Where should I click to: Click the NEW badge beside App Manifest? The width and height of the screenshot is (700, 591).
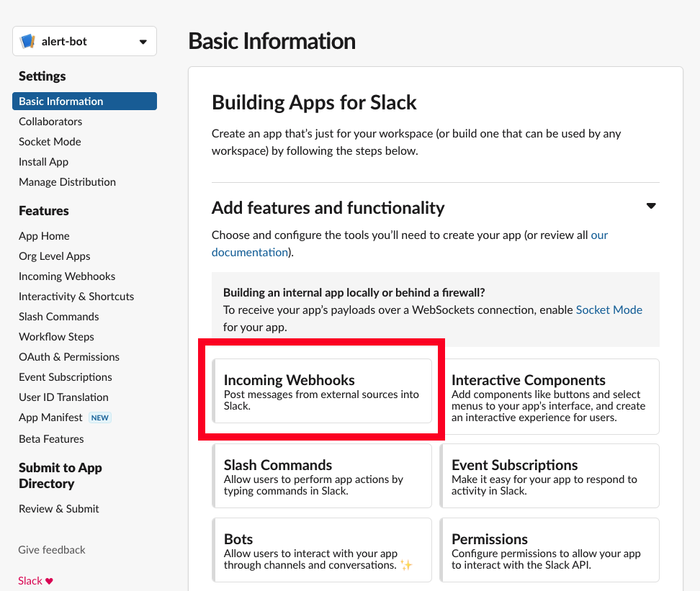(x=99, y=418)
